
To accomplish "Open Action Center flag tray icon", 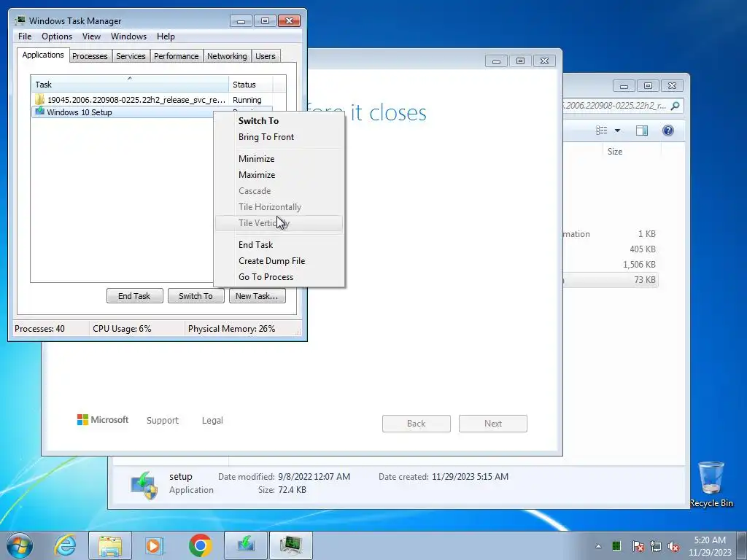I will (638, 546).
